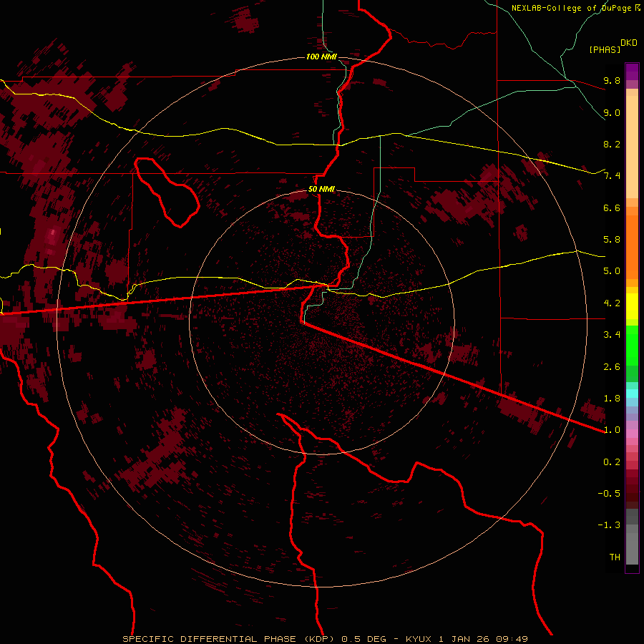This screenshot has height=644, width=644.
Task: Click the 7.4 scale value
Action: point(612,176)
